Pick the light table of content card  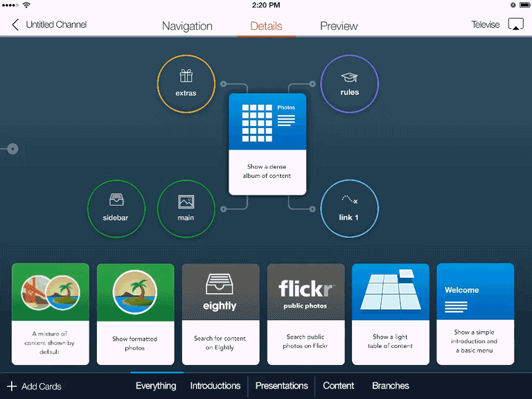click(x=391, y=314)
